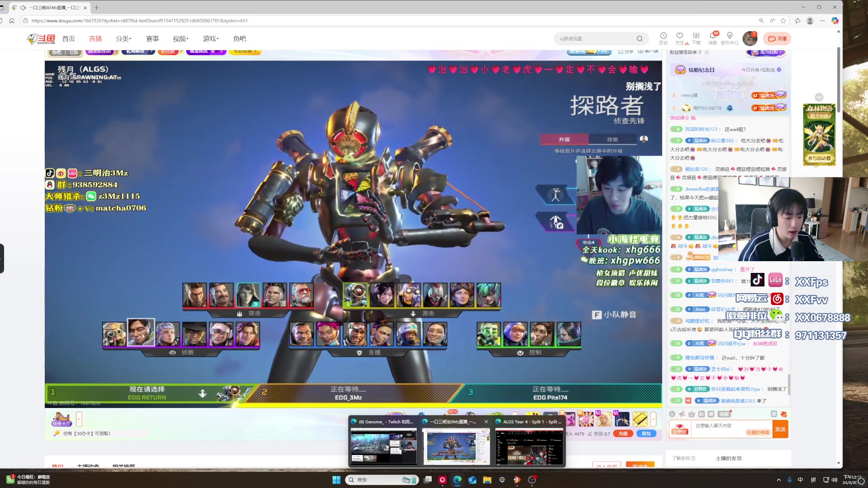Viewport: 868px width, 488px height.
Task: Click the zoom magnifier icon in the address bar
Action: point(761,20)
